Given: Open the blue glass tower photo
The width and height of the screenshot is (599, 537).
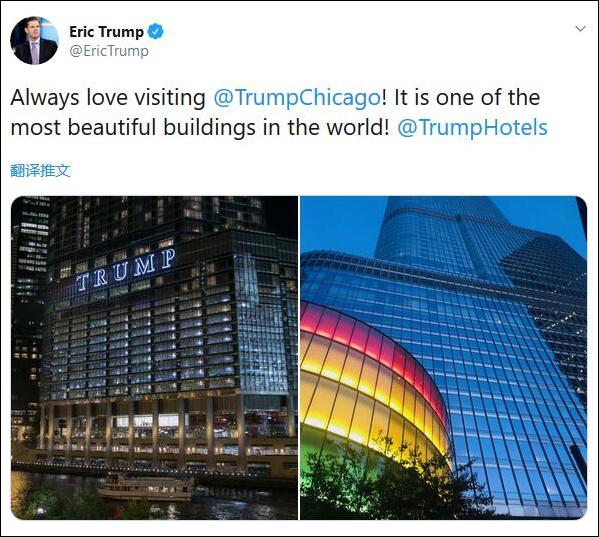Looking at the screenshot, I should 444,358.
